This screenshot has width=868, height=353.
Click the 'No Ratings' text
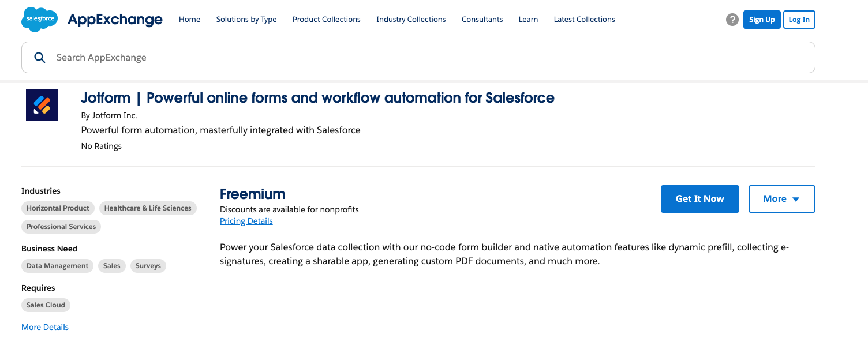click(102, 146)
